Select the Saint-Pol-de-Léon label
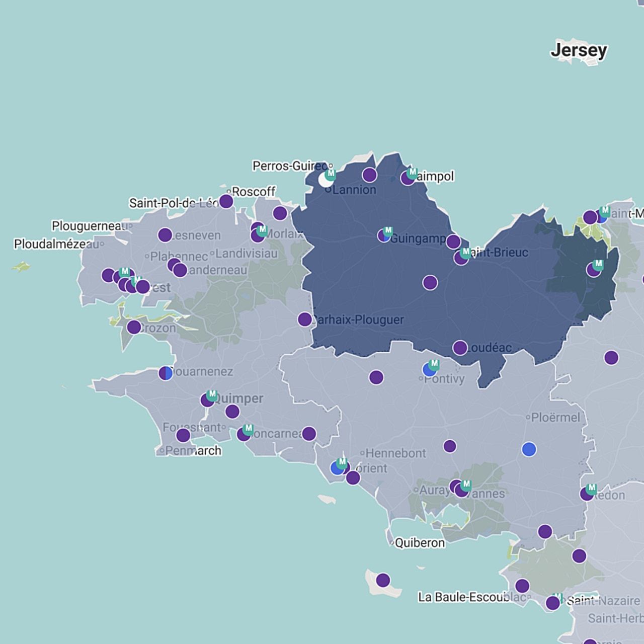The width and height of the screenshot is (644, 644). click(x=174, y=203)
